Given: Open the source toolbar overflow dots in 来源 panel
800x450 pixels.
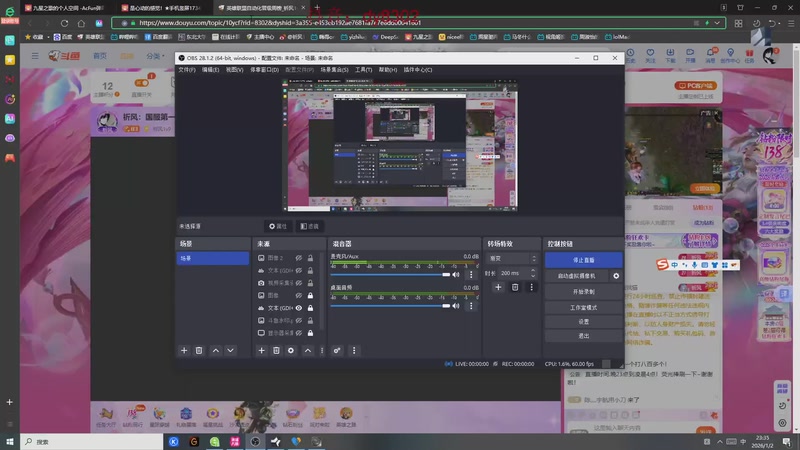Looking at the screenshot, I should coord(322,351).
